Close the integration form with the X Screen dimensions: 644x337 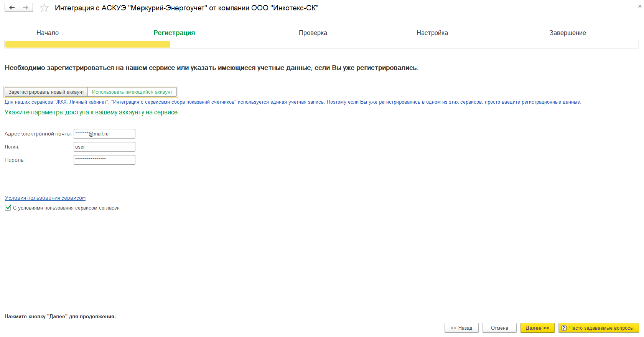(x=640, y=7)
